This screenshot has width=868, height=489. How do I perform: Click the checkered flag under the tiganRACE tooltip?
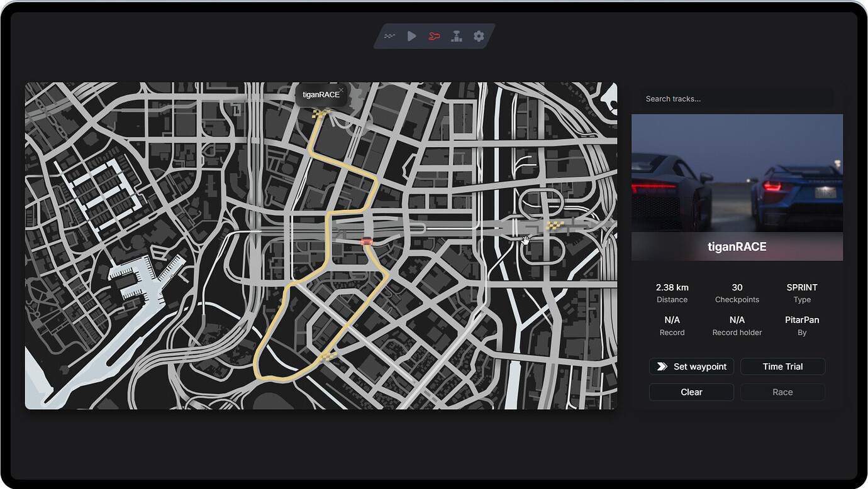pos(321,114)
